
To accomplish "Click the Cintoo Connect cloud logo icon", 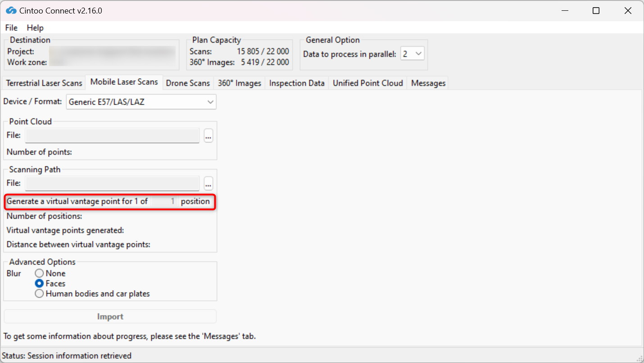I will (11, 10).
